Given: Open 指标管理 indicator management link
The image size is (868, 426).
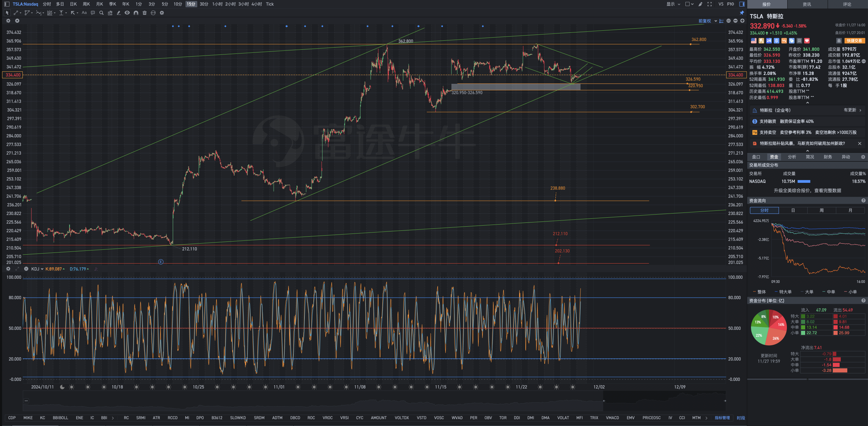Looking at the screenshot, I should click(x=722, y=418).
